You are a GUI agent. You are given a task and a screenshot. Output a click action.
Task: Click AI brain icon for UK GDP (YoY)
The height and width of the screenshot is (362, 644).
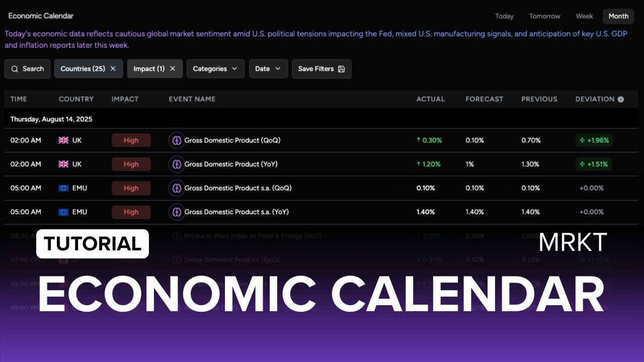coord(177,164)
